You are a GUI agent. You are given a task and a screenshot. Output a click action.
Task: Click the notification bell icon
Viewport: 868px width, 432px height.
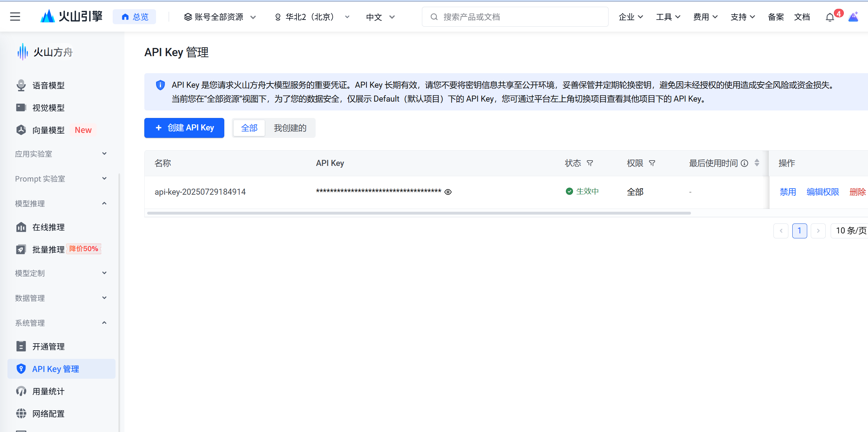tap(830, 17)
